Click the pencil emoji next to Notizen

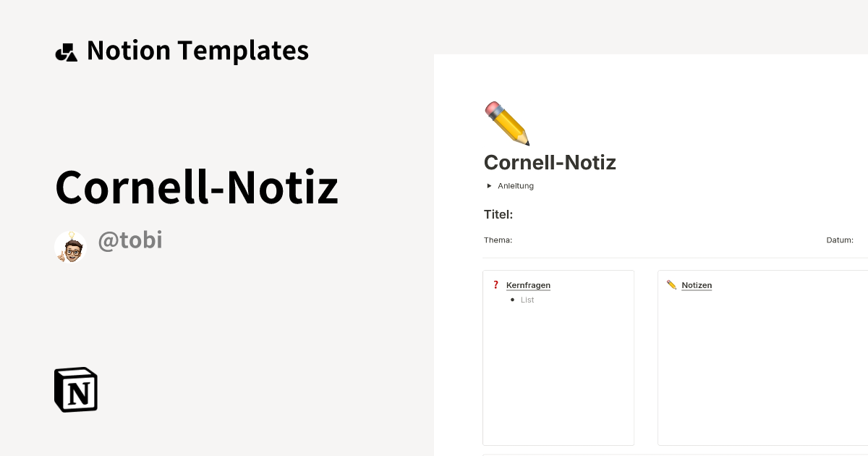click(672, 284)
